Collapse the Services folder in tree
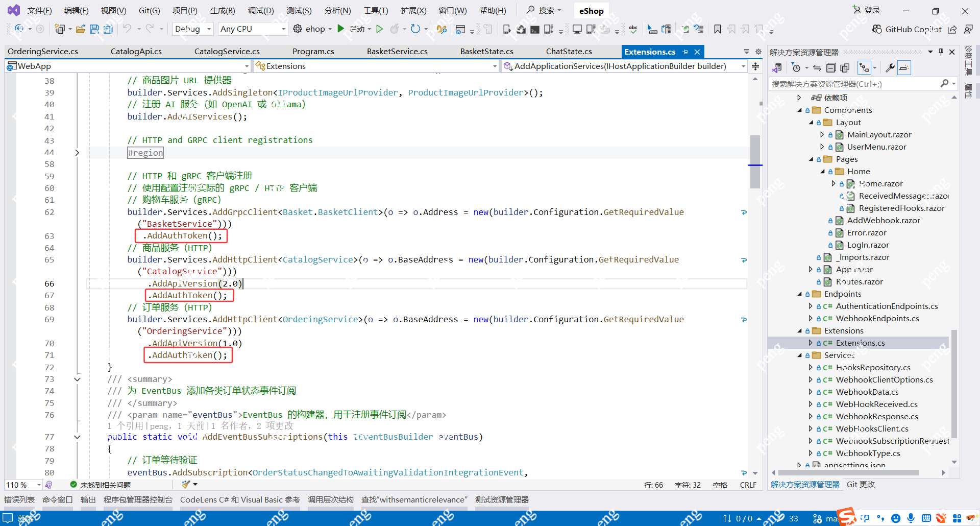Screen dimensions: 980x526 (800, 355)
